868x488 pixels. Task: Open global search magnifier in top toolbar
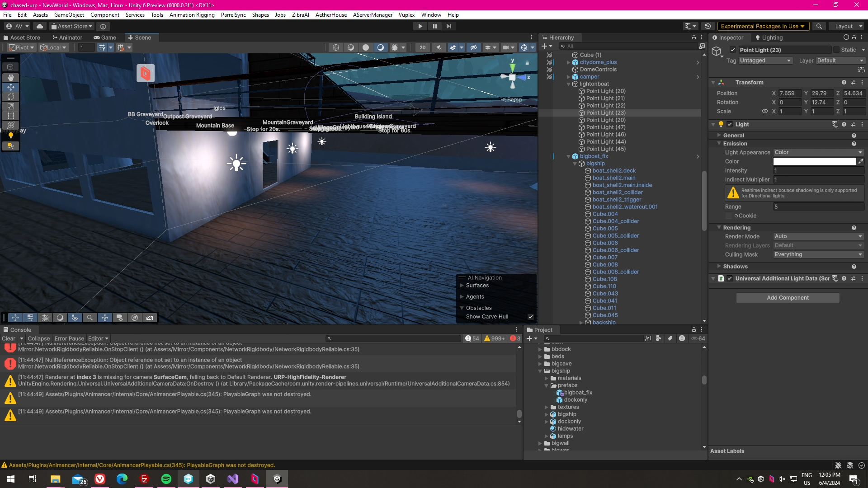pos(819,26)
